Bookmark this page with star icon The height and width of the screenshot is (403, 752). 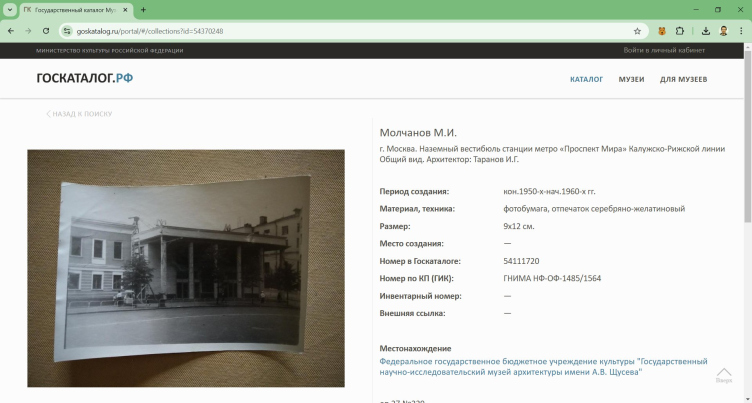(x=637, y=31)
